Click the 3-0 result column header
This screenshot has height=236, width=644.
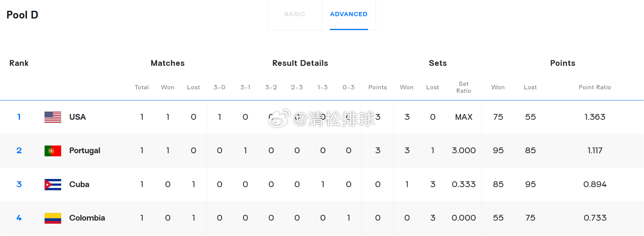(x=220, y=87)
